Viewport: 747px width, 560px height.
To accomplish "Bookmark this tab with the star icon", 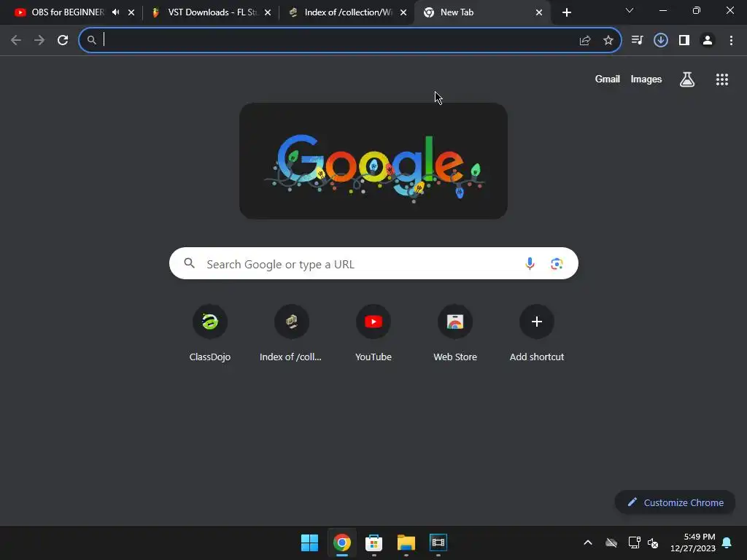I will click(608, 41).
